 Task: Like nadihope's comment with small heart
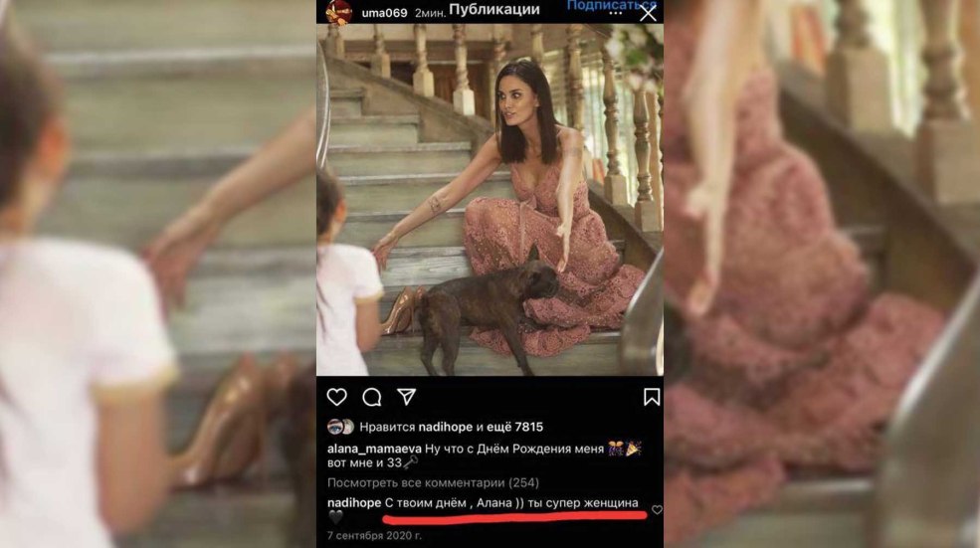(657, 510)
